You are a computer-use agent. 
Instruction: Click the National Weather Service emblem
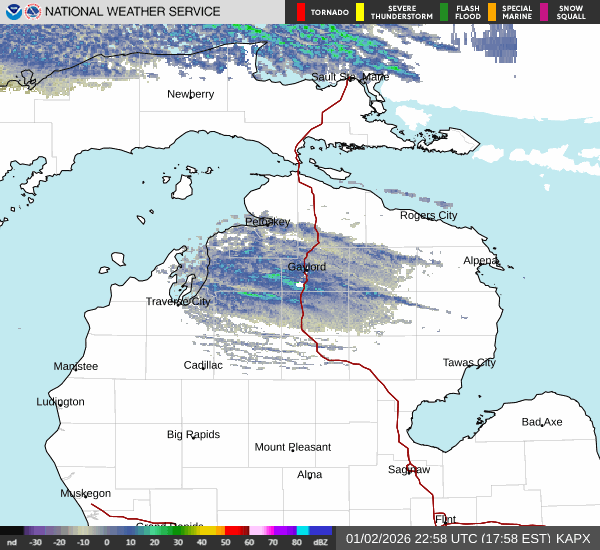point(33,12)
